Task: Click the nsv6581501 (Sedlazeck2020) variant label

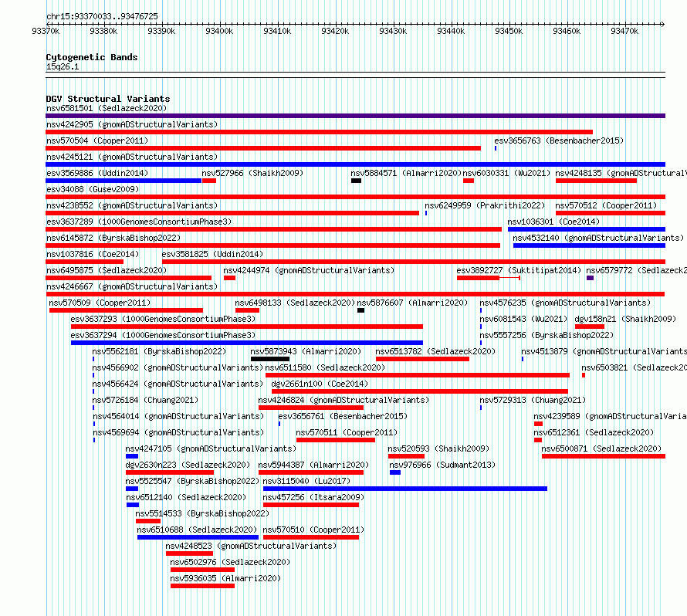Action: pyautogui.click(x=107, y=108)
